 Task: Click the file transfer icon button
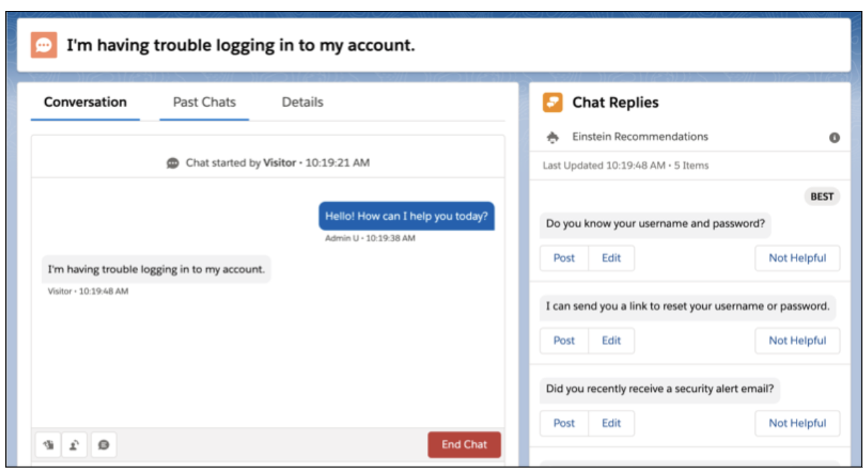49,445
